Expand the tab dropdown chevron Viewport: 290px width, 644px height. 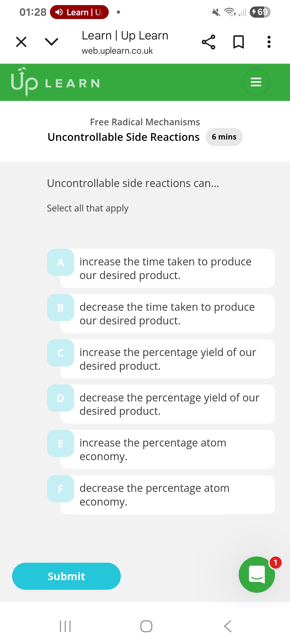[x=51, y=42]
